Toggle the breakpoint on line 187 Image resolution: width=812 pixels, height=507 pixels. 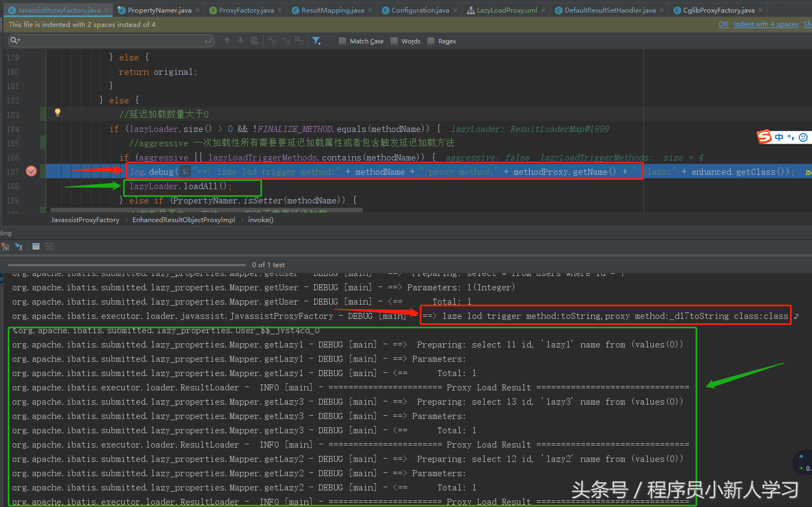coord(31,171)
